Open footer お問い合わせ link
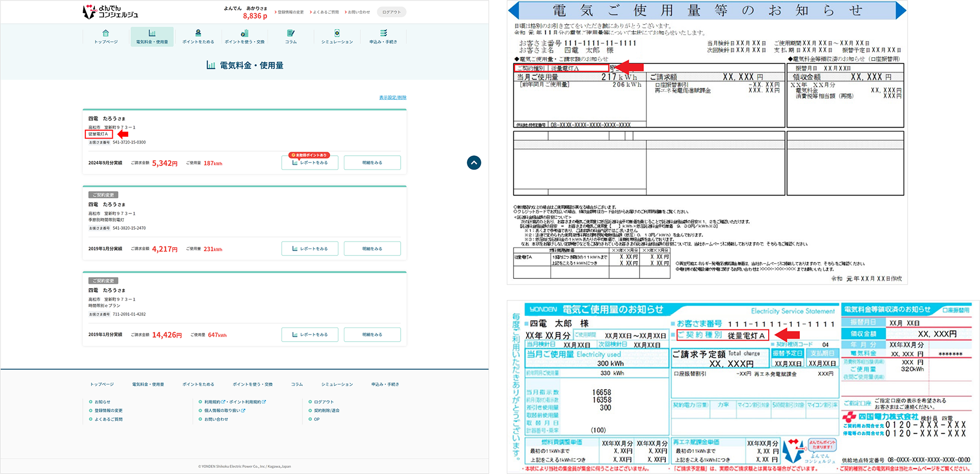 pyautogui.click(x=216, y=419)
